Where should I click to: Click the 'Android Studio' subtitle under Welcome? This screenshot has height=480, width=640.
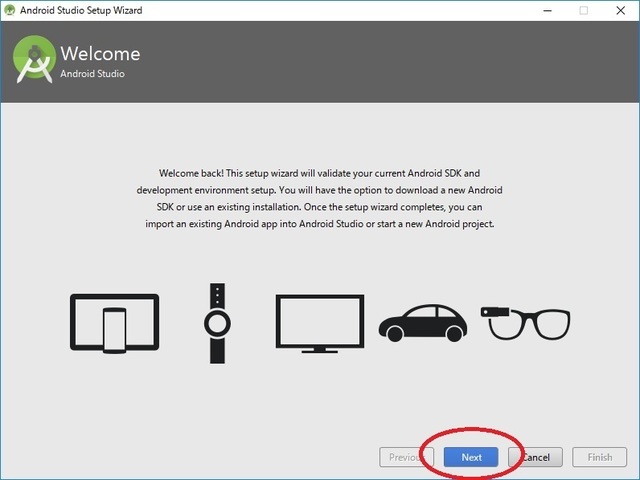93,74
